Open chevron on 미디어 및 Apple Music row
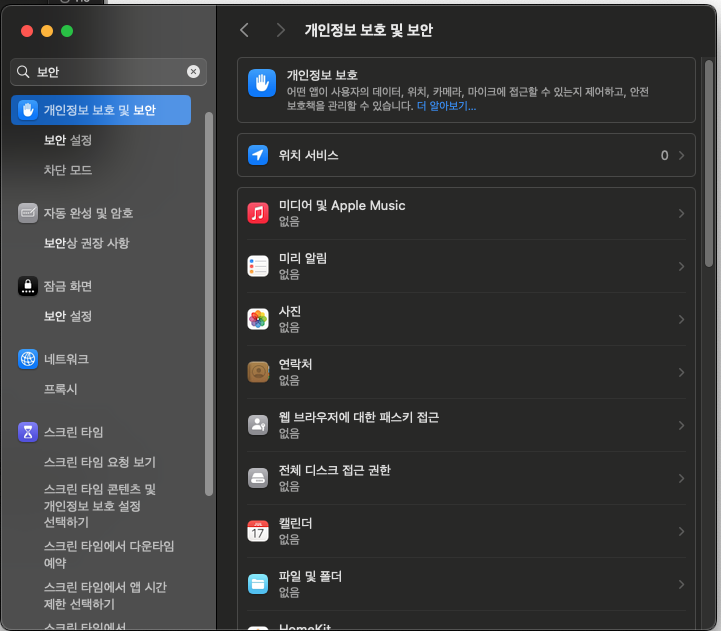The width and height of the screenshot is (721, 631). coord(681,213)
